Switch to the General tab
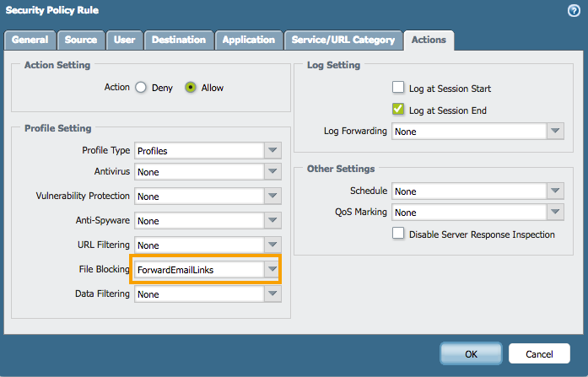The height and width of the screenshot is (377, 588). [x=30, y=40]
